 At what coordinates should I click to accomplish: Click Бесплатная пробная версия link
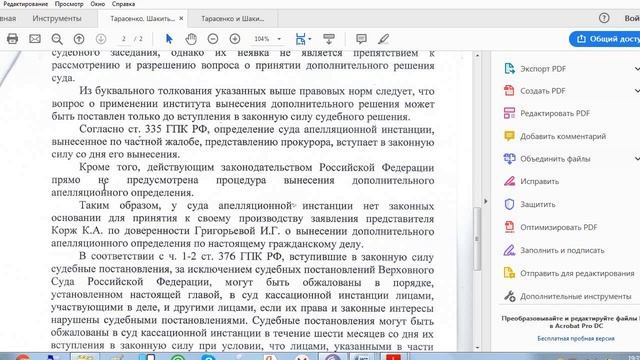click(x=576, y=338)
